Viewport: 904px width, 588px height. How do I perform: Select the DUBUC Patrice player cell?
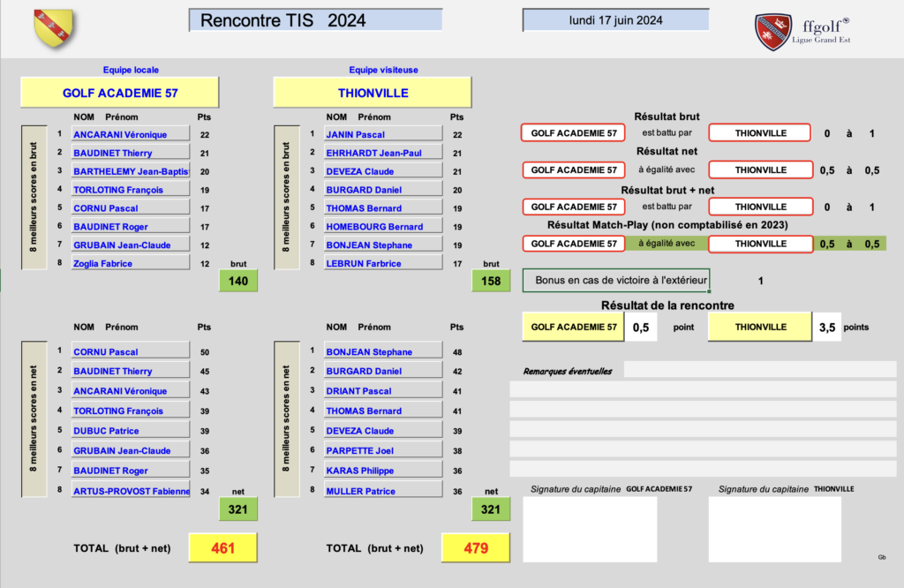click(130, 431)
